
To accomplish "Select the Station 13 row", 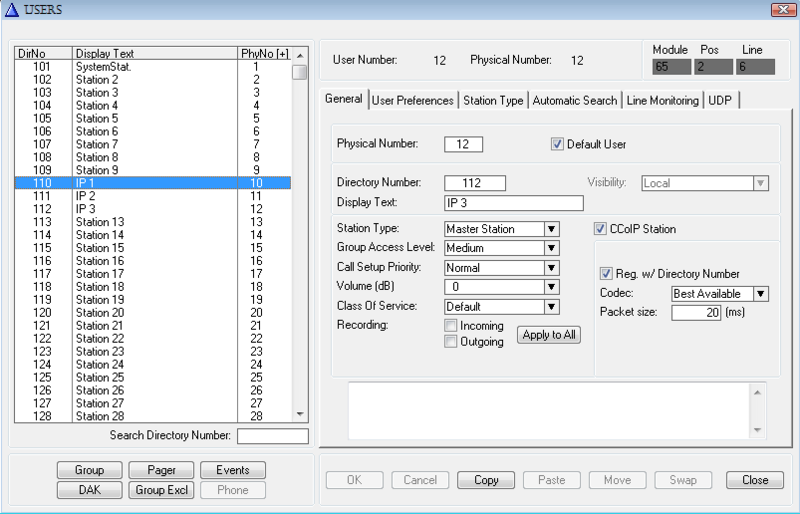I will click(x=153, y=222).
